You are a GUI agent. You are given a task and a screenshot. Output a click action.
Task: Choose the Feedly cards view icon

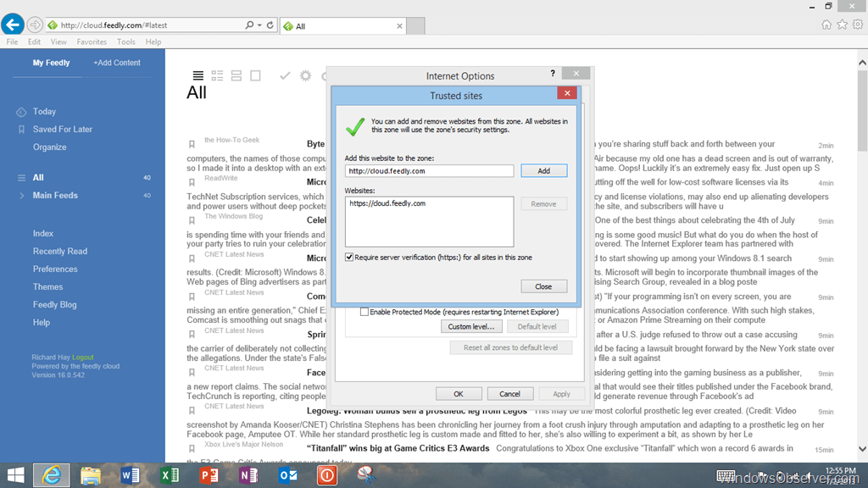tap(236, 75)
